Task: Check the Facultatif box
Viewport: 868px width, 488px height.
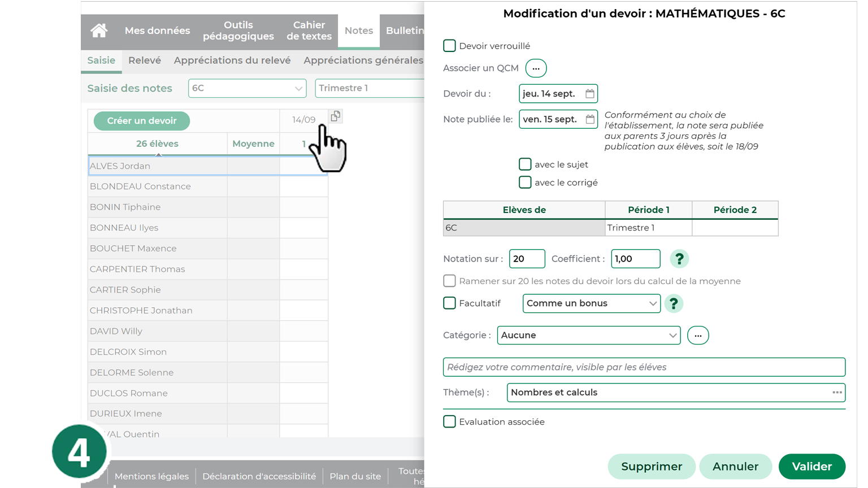Action: tap(449, 303)
